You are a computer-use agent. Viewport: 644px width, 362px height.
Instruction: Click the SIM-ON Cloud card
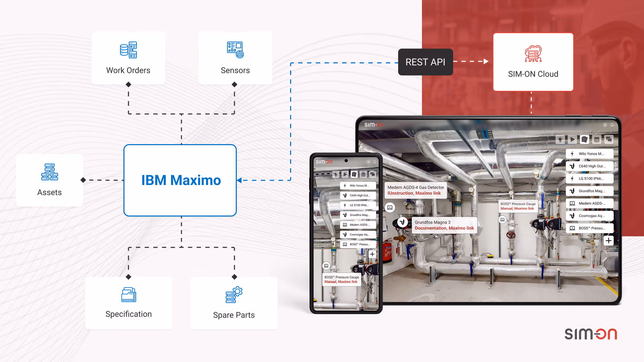click(533, 62)
